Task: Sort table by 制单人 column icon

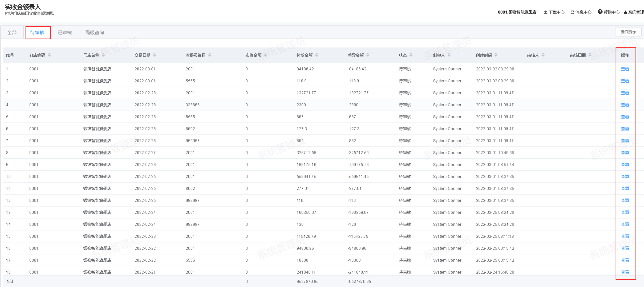Action: (449, 55)
